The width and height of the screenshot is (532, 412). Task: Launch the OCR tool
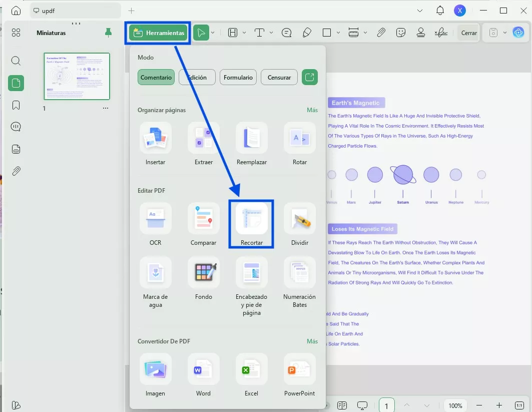pos(155,218)
